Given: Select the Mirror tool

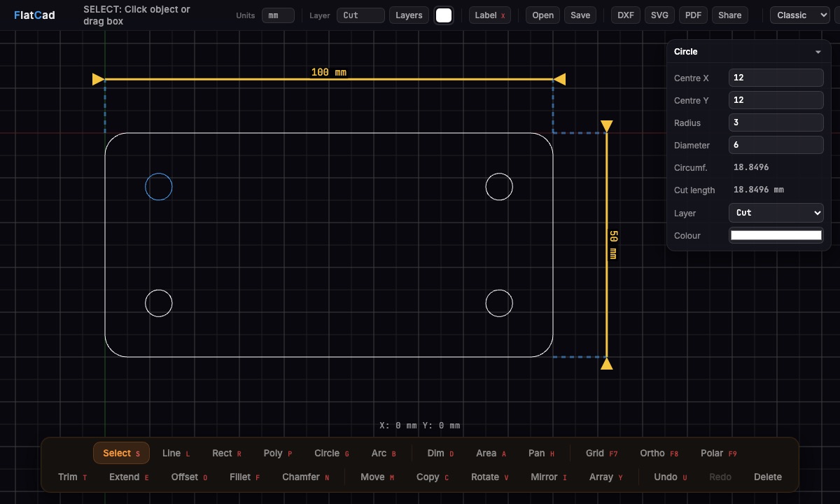Looking at the screenshot, I should (x=548, y=477).
